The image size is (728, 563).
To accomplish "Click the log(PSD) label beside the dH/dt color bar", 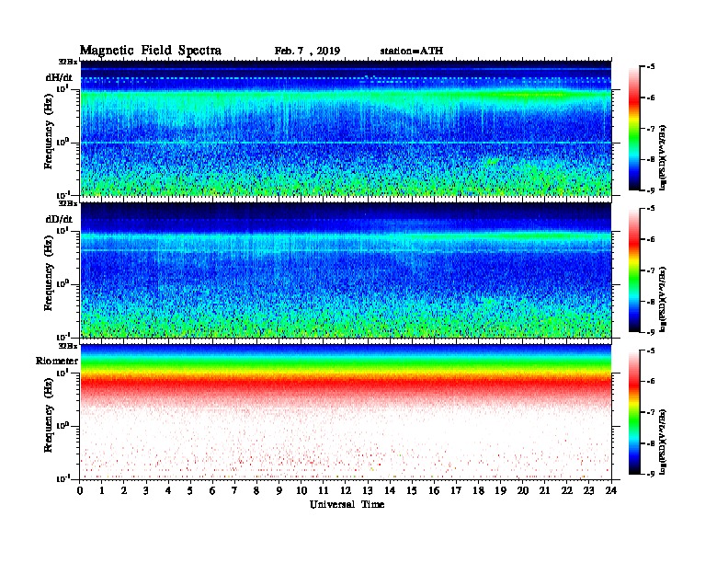I will tap(663, 157).
